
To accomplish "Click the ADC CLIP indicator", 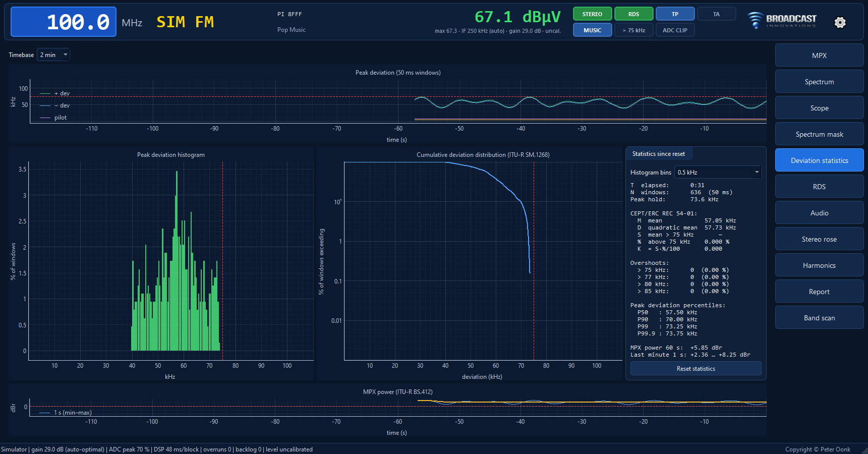I will (675, 30).
